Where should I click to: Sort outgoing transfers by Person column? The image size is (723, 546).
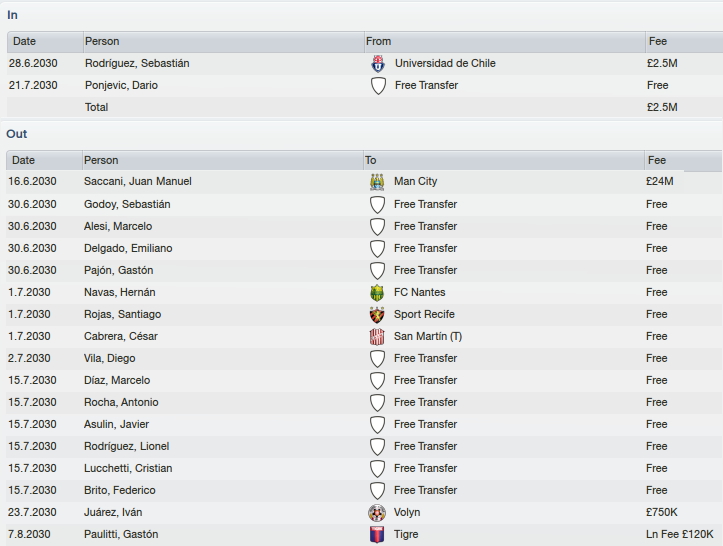(x=223, y=160)
